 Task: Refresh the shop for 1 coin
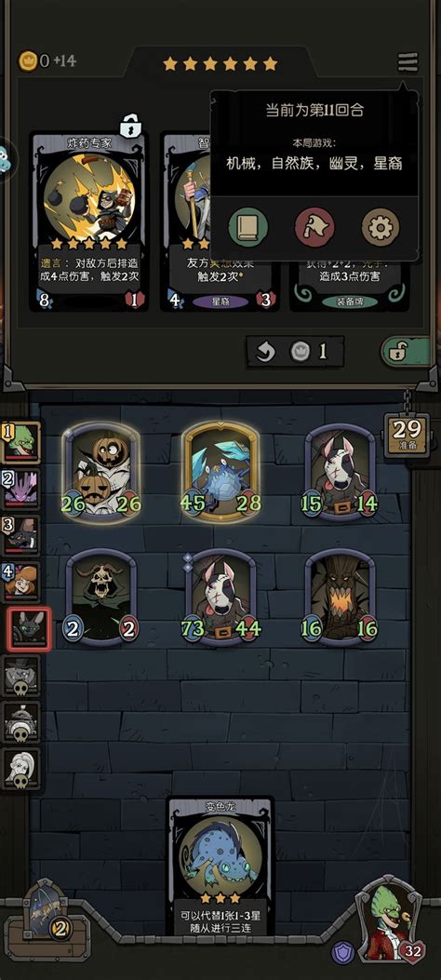click(x=296, y=351)
